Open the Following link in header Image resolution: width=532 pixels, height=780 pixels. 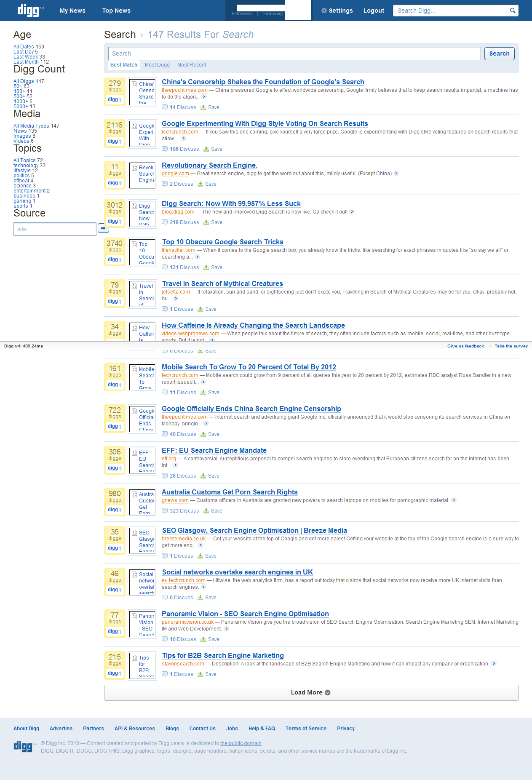tap(273, 14)
